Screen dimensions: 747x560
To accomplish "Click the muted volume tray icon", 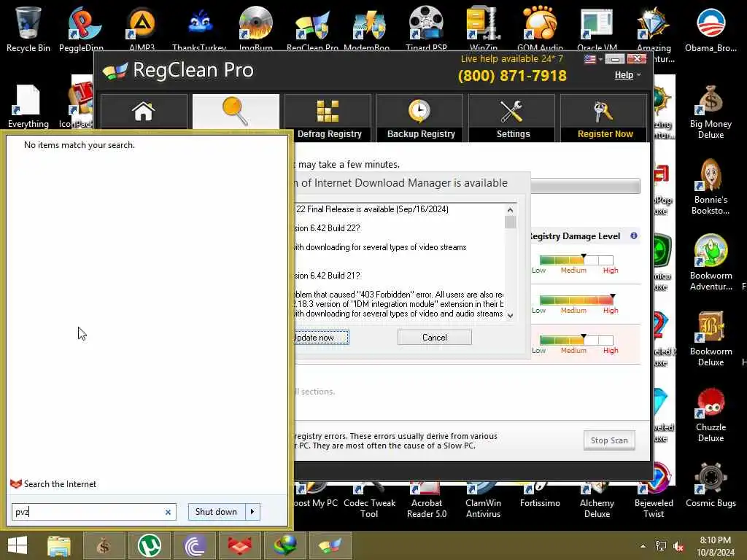I will pos(678,546).
